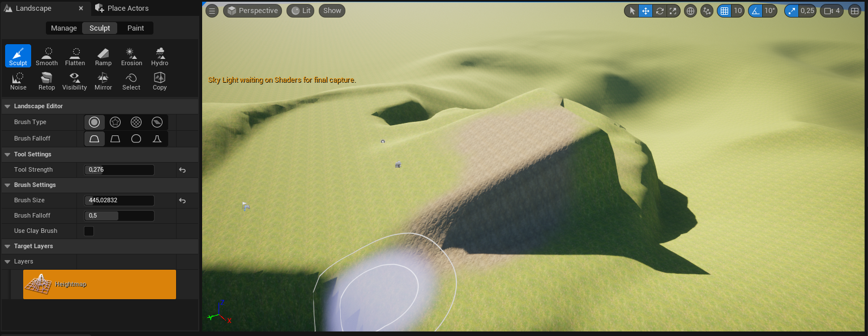This screenshot has height=336, width=868.
Task: Select the Hydro erosion tool
Action: tap(160, 56)
